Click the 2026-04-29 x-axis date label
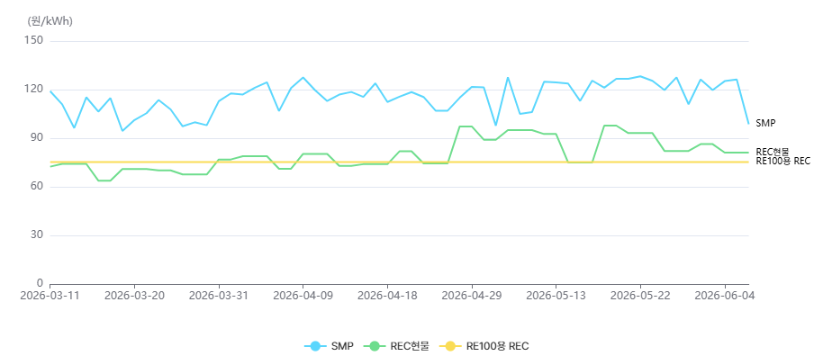The height and width of the screenshot is (364, 840). [x=472, y=295]
